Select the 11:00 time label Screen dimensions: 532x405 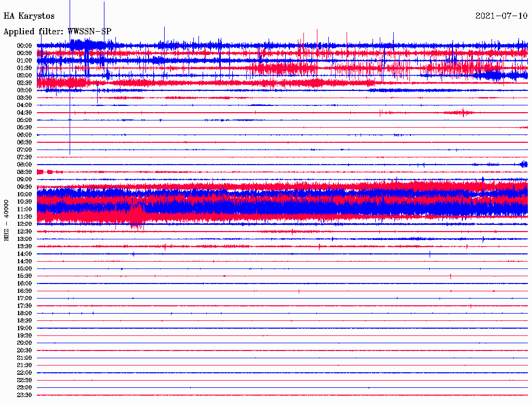(24, 209)
